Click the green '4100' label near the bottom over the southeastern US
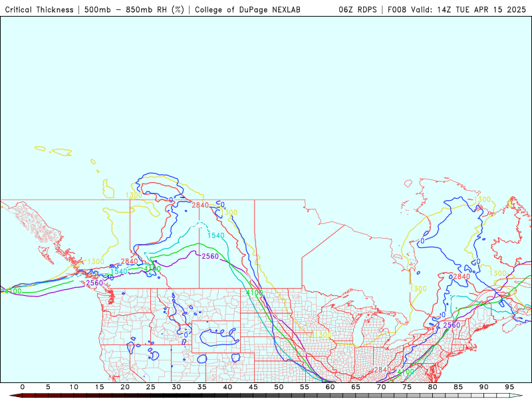The height and width of the screenshot is (399, 532). [x=406, y=372]
